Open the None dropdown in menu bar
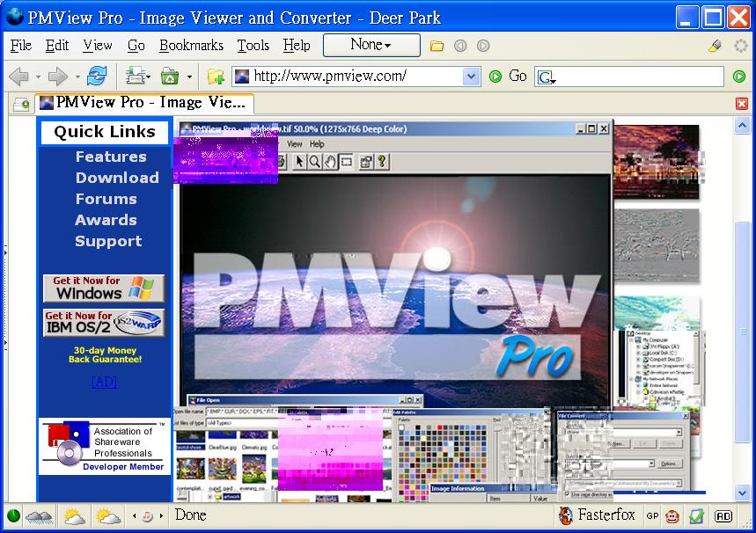This screenshot has height=533, width=756. 371,46
